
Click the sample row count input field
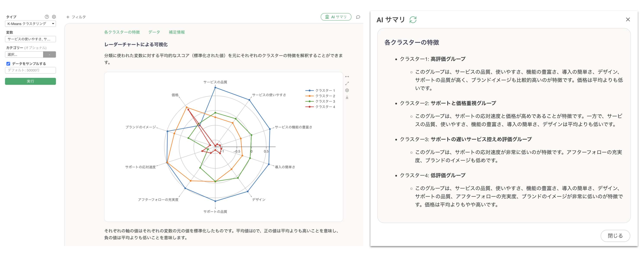(x=30, y=70)
